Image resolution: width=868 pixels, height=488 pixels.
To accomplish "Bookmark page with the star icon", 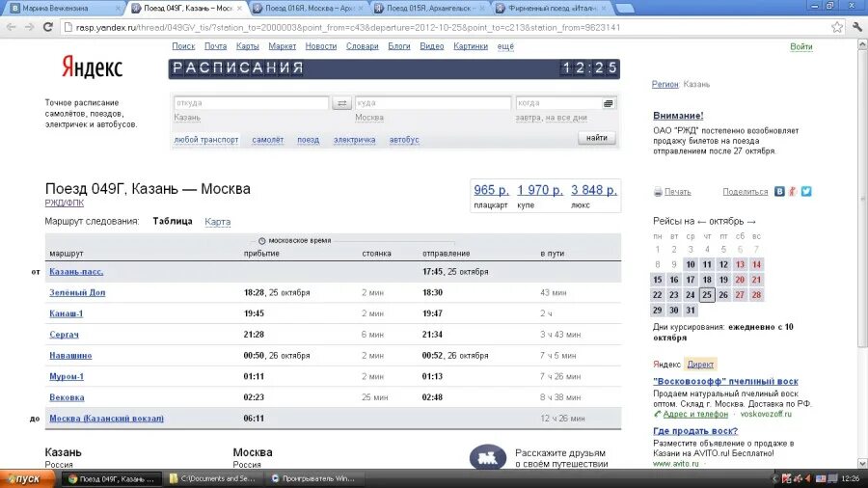I will 837,27.
